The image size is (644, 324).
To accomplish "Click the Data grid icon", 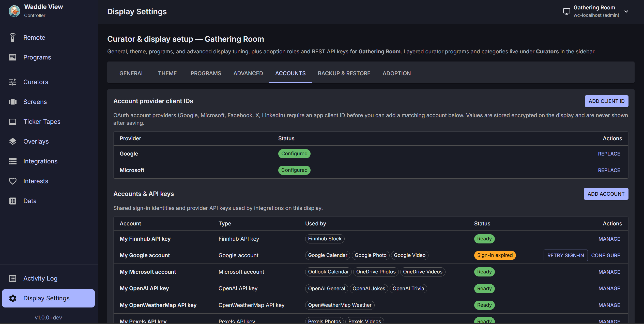I will click(13, 201).
